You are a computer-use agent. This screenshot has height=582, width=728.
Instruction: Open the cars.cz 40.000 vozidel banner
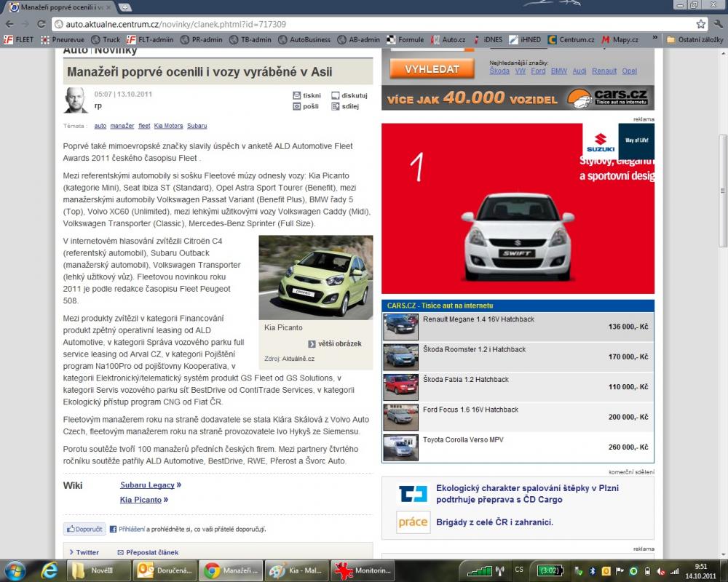click(x=518, y=98)
